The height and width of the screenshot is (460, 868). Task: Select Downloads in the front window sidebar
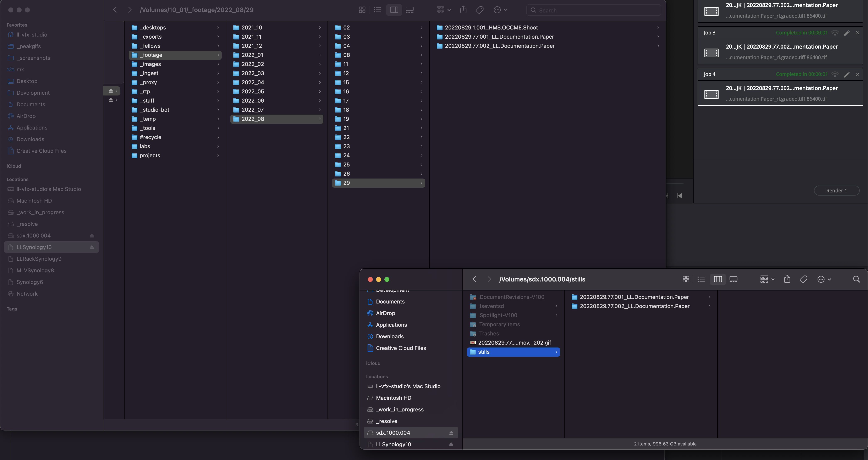(390, 336)
